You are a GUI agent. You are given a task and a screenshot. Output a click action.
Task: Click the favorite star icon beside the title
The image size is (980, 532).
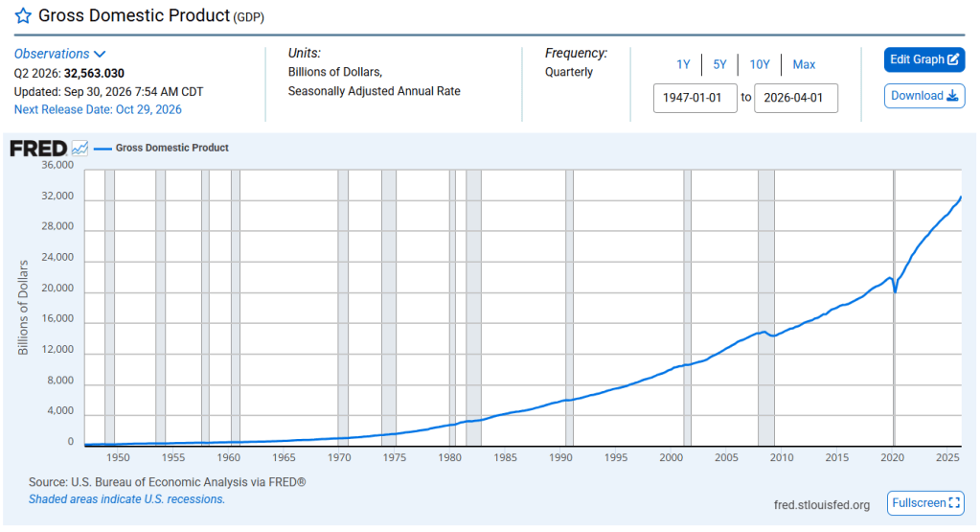pyautogui.click(x=23, y=15)
